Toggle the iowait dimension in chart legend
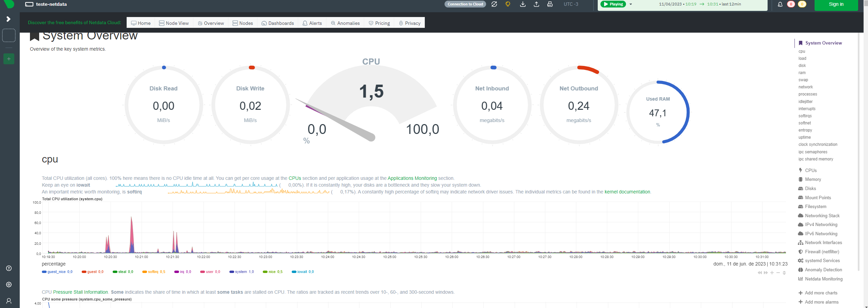 (x=302, y=272)
